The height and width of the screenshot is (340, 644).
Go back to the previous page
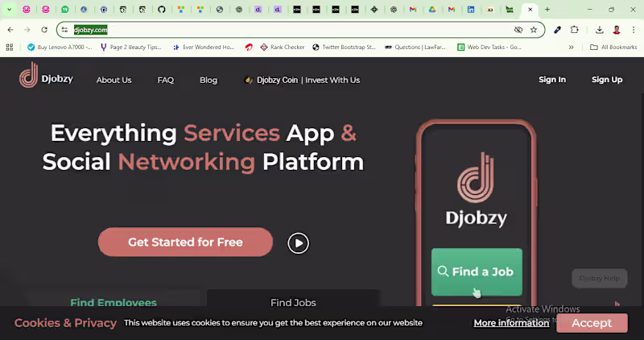[x=10, y=30]
